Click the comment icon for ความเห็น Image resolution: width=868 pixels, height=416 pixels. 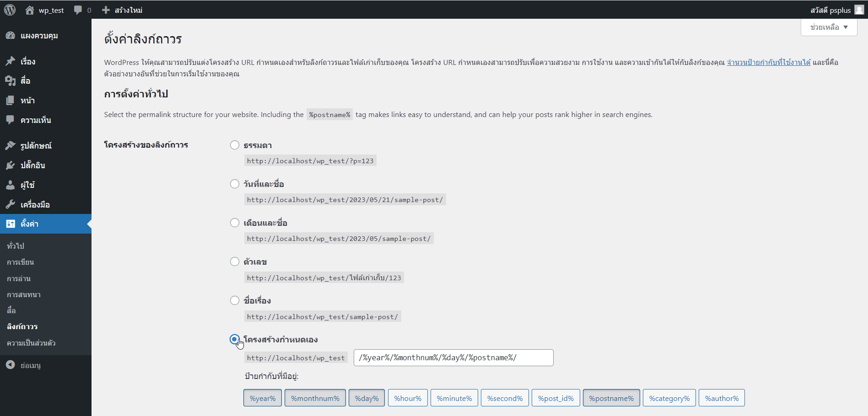(x=11, y=120)
